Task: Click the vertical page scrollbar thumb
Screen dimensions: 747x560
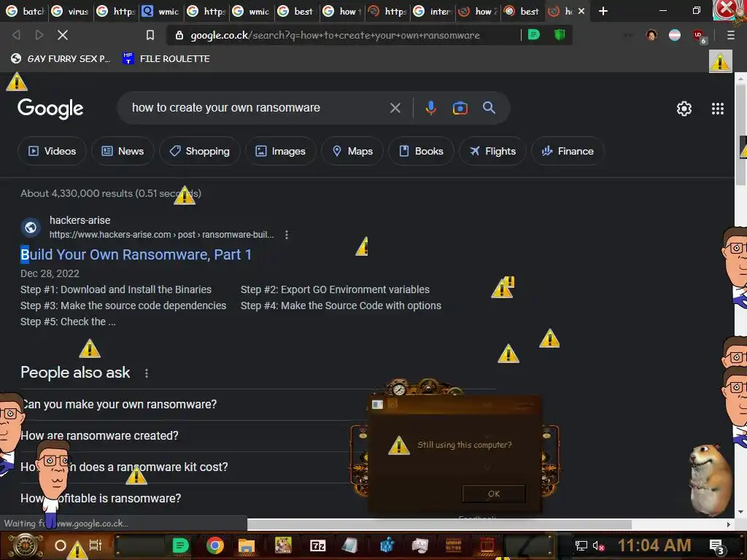Action: click(x=740, y=135)
